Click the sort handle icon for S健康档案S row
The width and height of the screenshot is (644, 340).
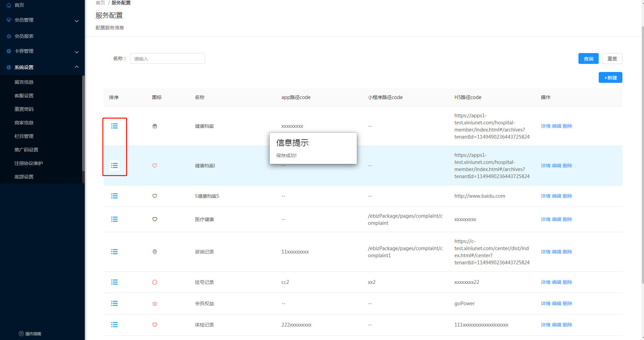pos(114,196)
